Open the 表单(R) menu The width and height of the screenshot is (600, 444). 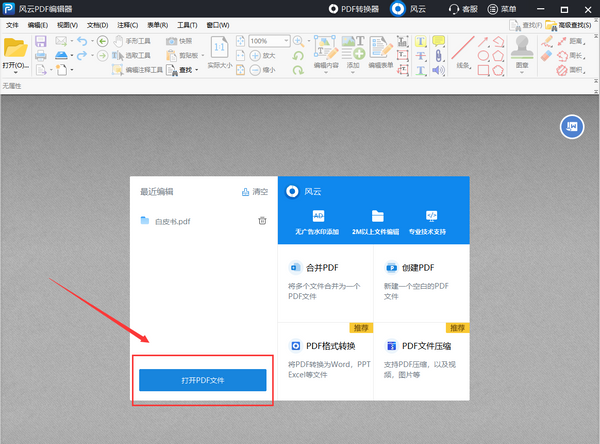[x=158, y=25]
